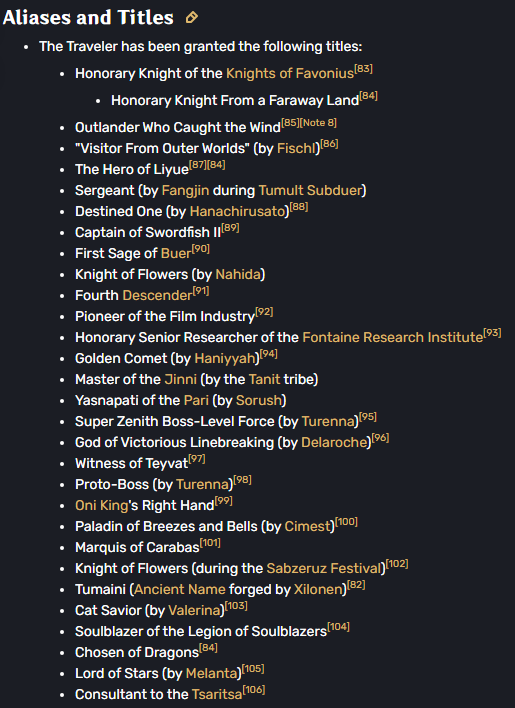
Task: Open the Sorush link
Action: click(x=259, y=401)
